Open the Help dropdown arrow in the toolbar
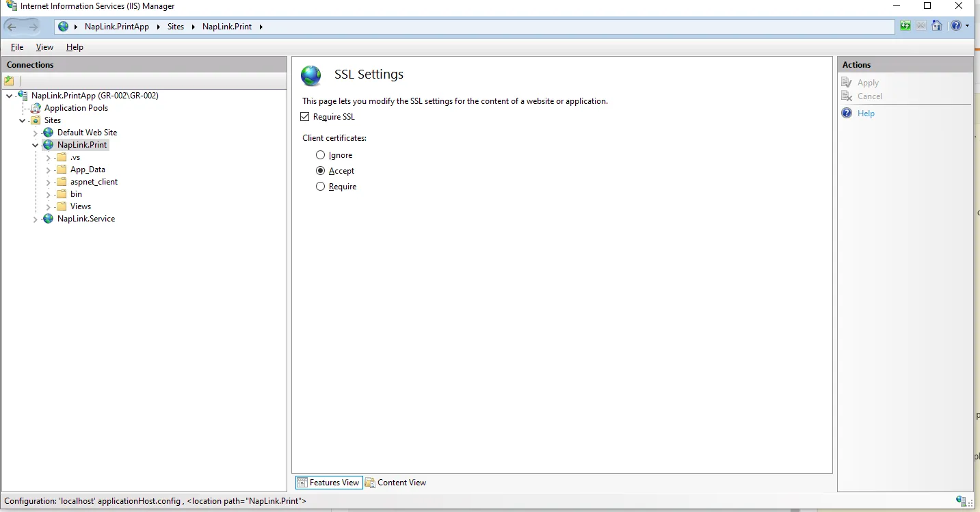This screenshot has width=980, height=512. (967, 26)
